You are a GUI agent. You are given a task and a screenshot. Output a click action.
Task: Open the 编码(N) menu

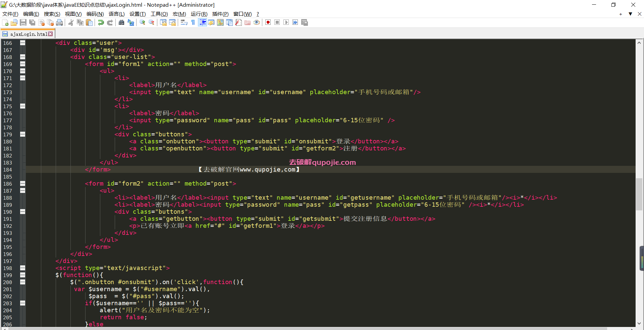coord(95,14)
